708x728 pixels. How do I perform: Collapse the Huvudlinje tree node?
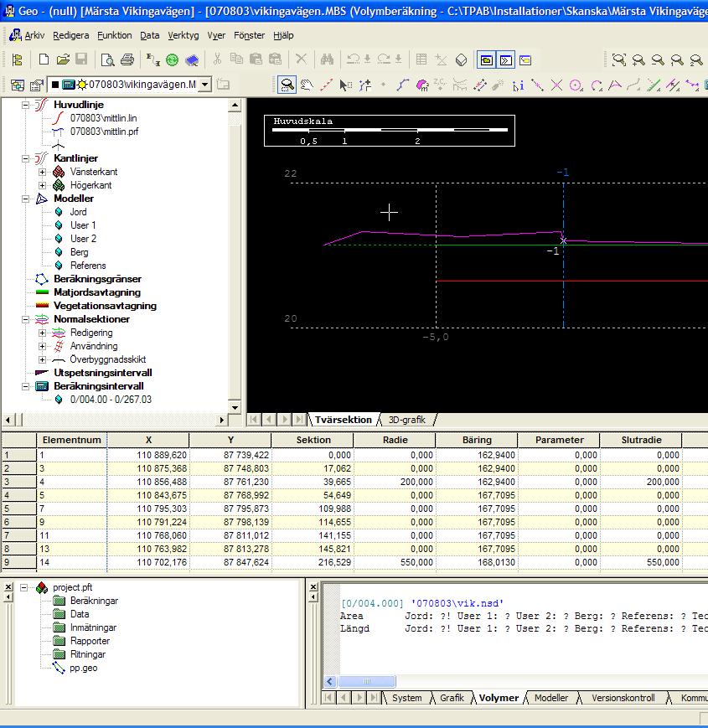tap(25, 105)
